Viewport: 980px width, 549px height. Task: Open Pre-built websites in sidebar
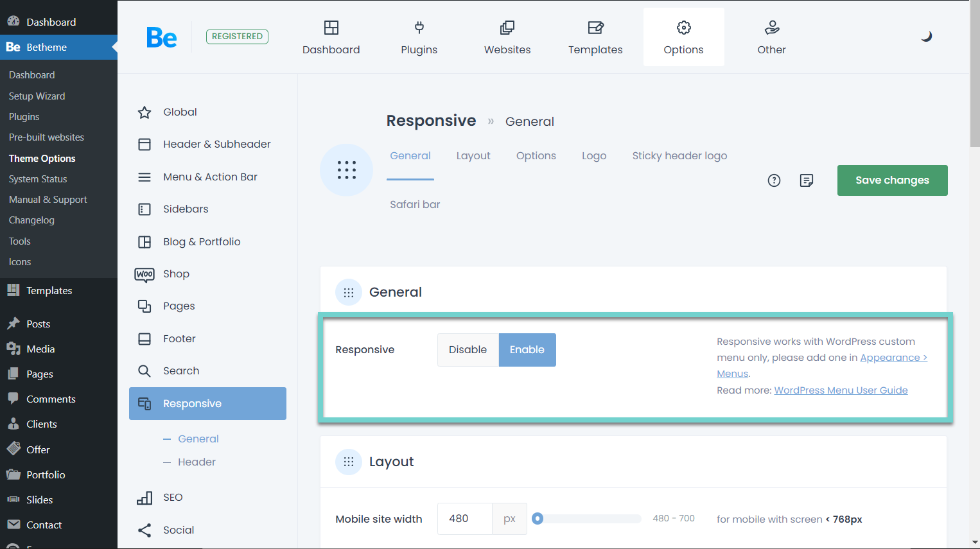pos(46,137)
